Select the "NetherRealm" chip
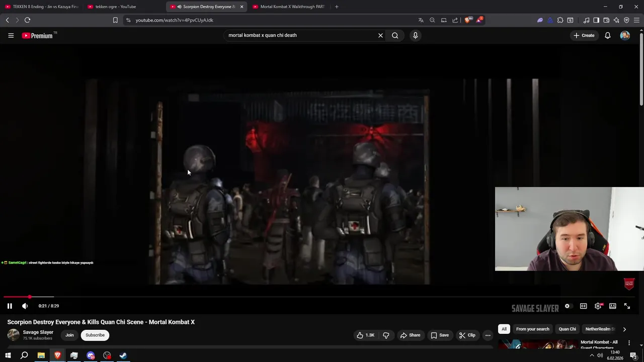The width and height of the screenshot is (644, 362). pyautogui.click(x=600, y=329)
